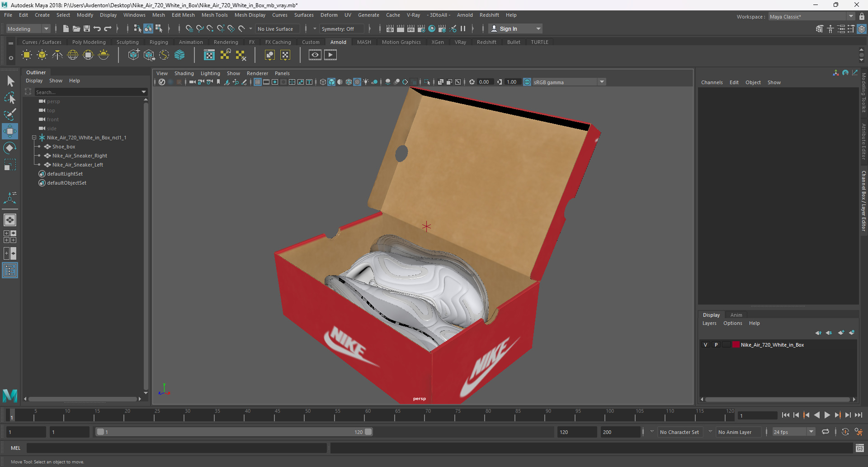The width and height of the screenshot is (868, 467).
Task: Collapse Nike_Air_720_White_in_Box_ncl1_1 tree node
Action: pyautogui.click(x=34, y=138)
